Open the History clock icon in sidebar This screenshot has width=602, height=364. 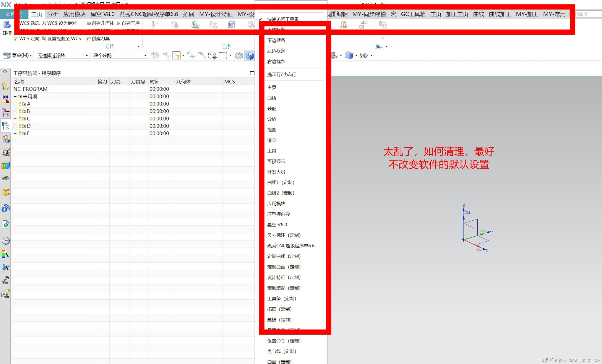coord(6,241)
